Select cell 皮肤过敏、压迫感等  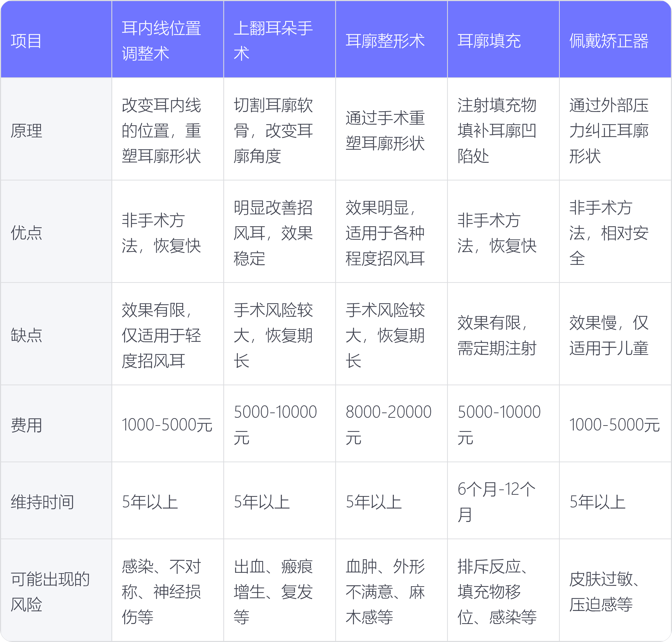615,590
